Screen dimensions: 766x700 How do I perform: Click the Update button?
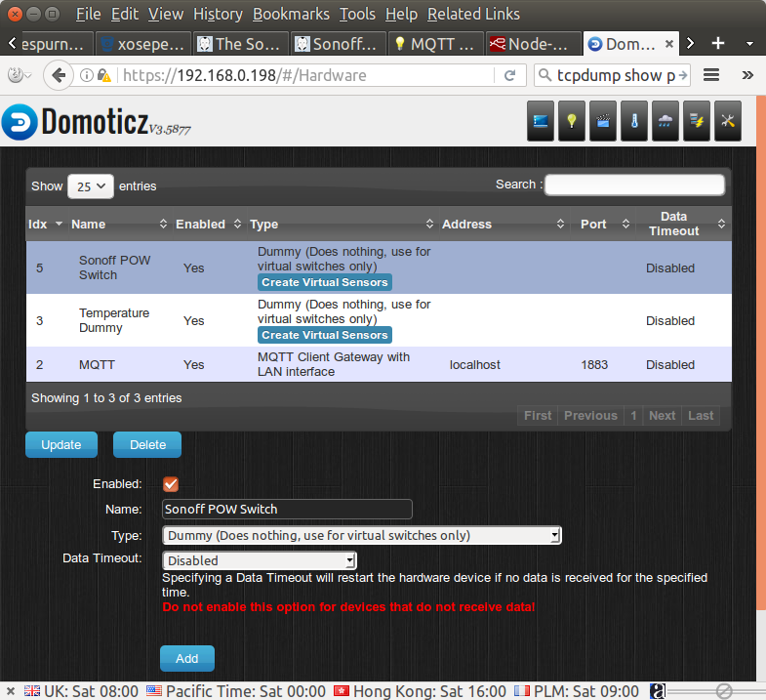point(61,444)
